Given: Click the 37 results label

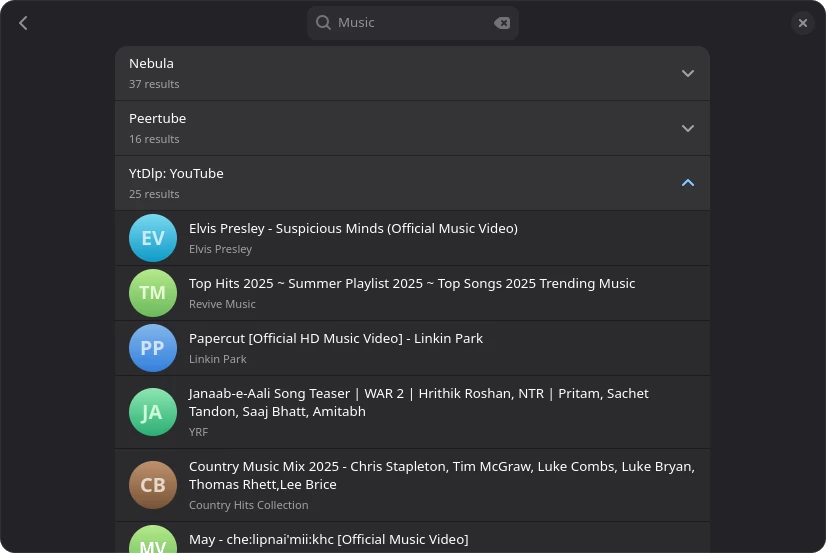Looking at the screenshot, I should click(x=154, y=84).
